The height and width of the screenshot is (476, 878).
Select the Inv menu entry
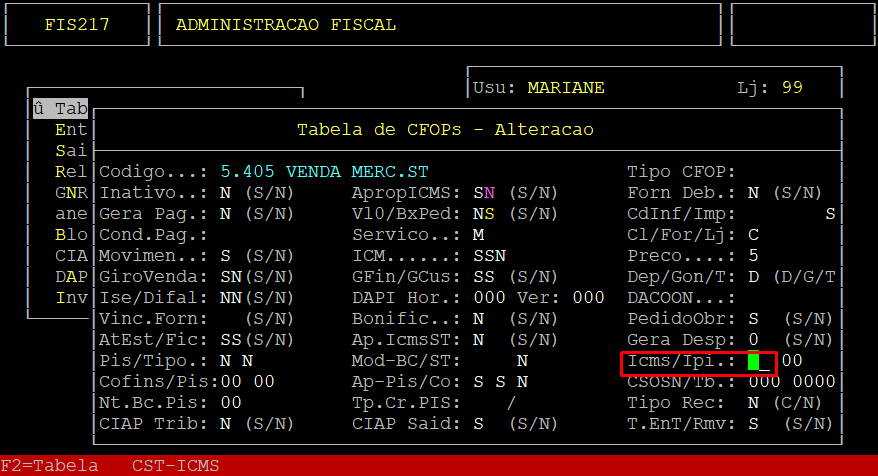point(71,298)
